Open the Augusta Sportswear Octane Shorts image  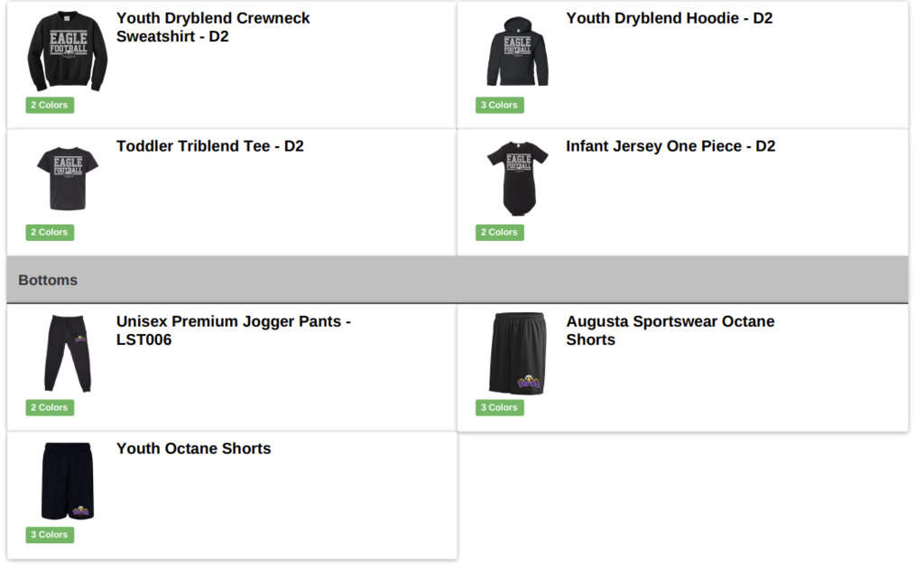(x=517, y=354)
